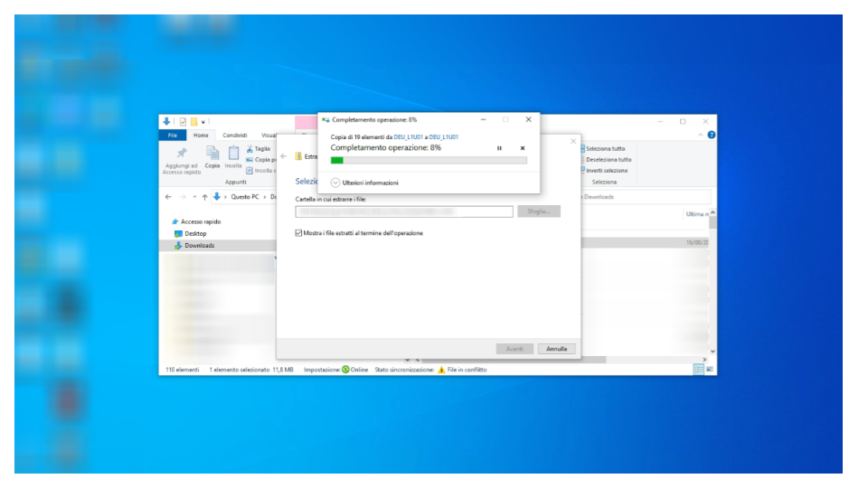868x488 pixels.
Task: Click Inverti selezione in ribbon
Action: pos(605,171)
